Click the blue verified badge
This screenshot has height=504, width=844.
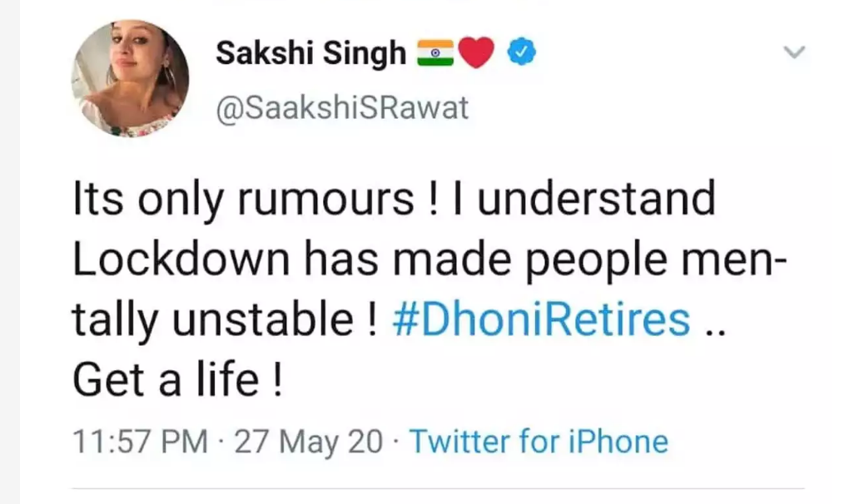coord(522,54)
